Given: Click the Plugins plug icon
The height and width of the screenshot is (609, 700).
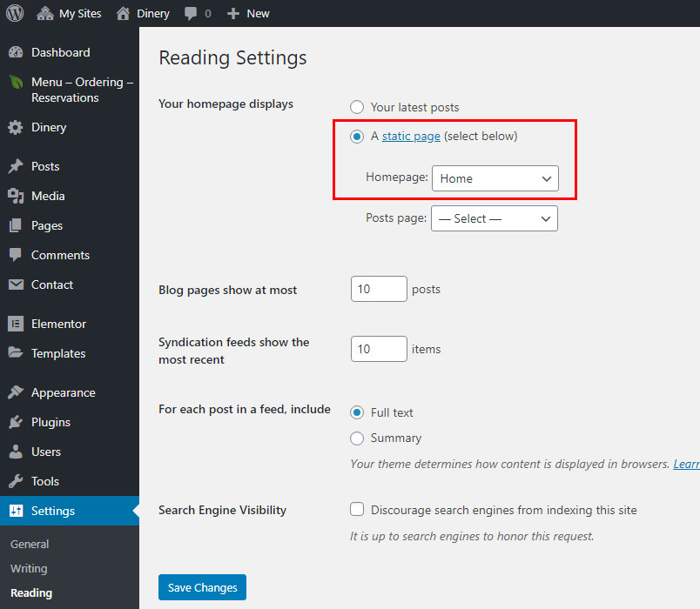Looking at the screenshot, I should [16, 422].
